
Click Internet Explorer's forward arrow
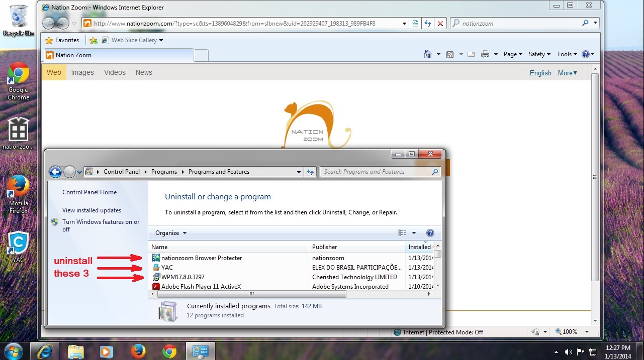pos(62,23)
